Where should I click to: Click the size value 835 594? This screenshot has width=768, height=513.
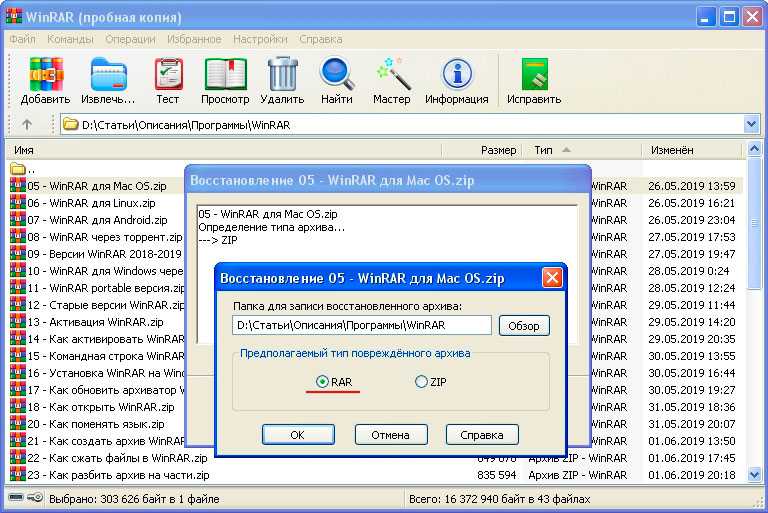tap(497, 475)
